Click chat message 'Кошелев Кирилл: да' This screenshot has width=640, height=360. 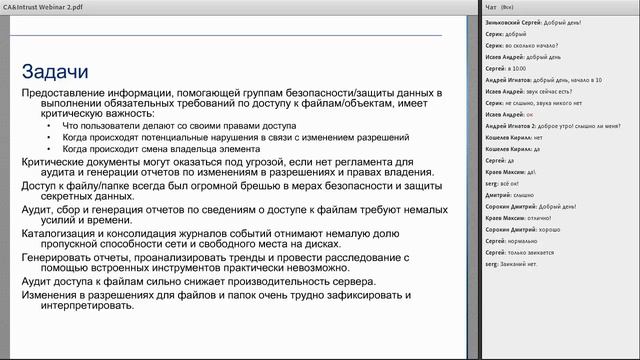[513, 149]
